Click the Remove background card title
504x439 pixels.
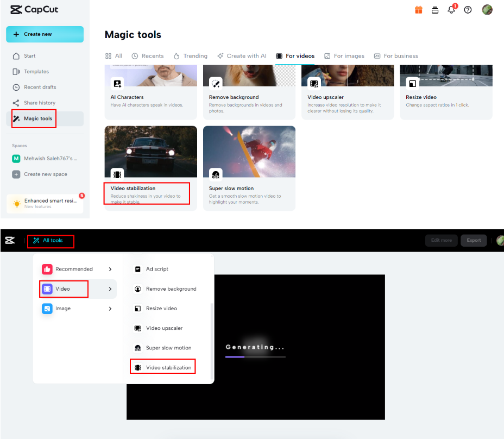coord(234,97)
